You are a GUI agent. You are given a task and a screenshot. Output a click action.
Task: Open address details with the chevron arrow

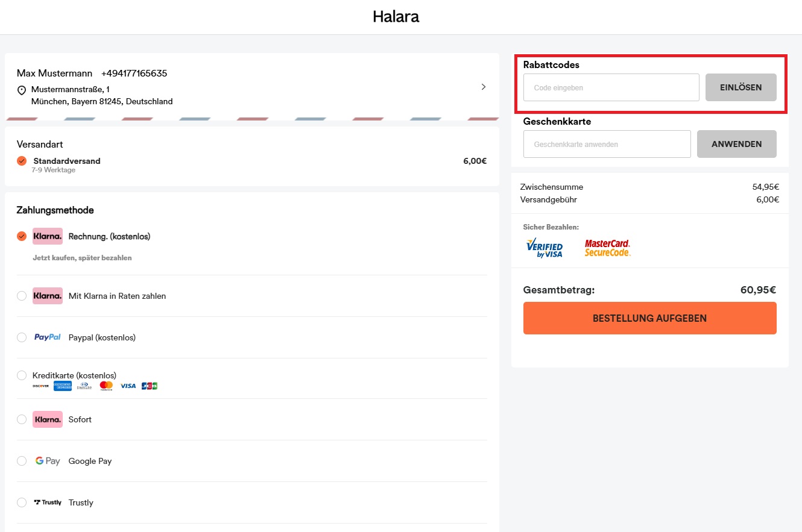[483, 87]
